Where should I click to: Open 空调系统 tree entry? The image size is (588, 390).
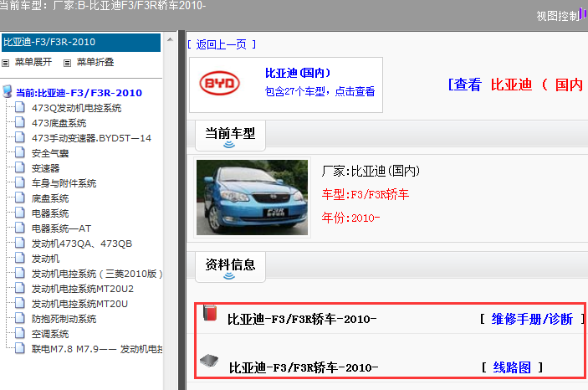click(x=50, y=334)
